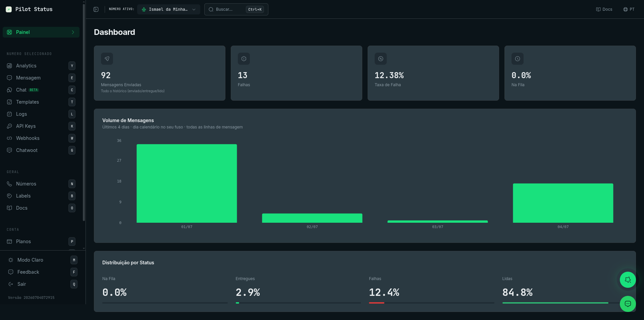The height and width of the screenshot is (320, 644).
Task: Click the Números phone icon
Action: click(x=9, y=184)
